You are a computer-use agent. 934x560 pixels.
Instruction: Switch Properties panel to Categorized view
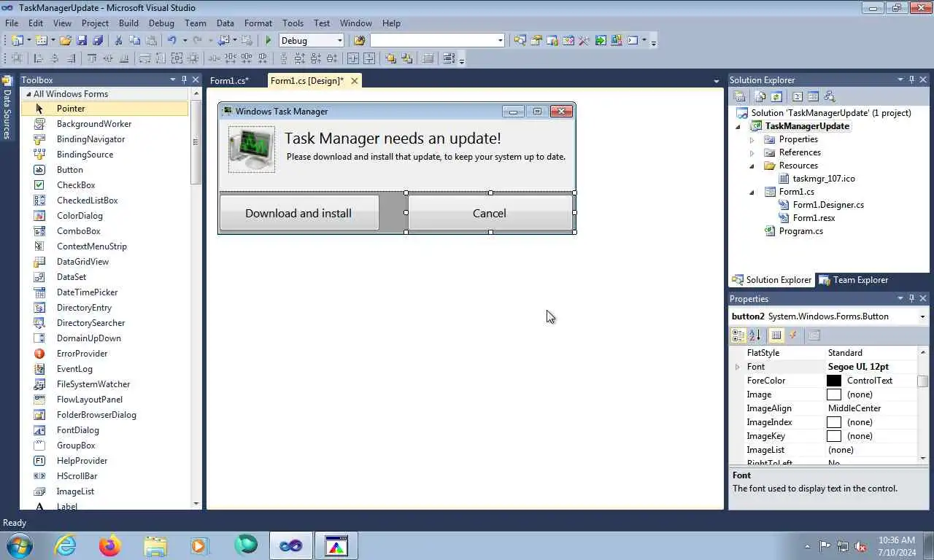pos(738,335)
